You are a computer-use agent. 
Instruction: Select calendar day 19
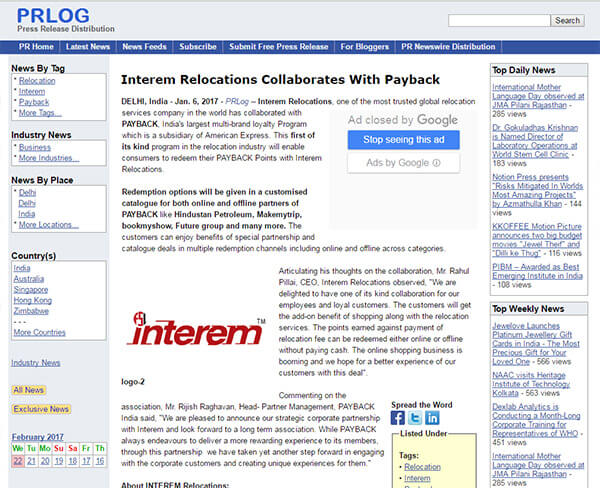59,461
